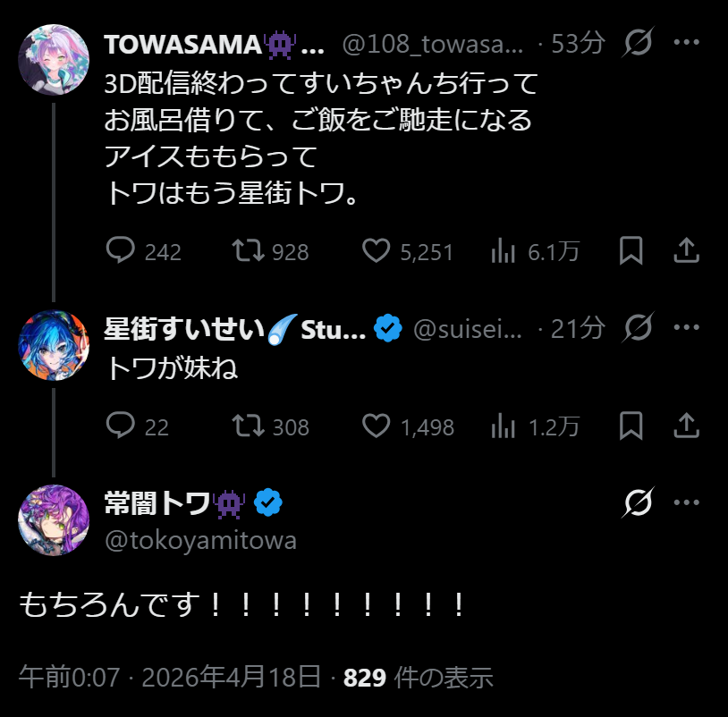Reply to 星街すいせい's post

pyautogui.click(x=121, y=426)
